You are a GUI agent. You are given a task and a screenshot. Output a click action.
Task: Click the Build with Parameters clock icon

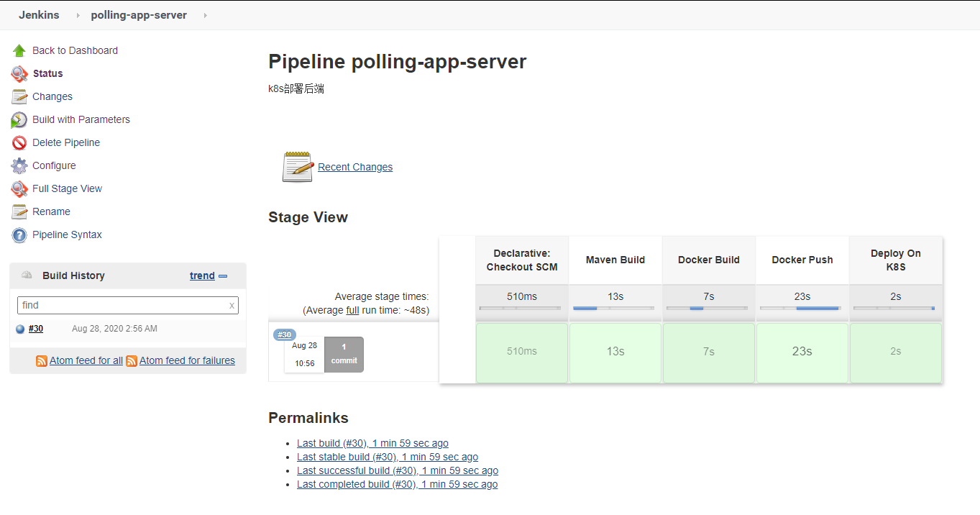point(19,119)
